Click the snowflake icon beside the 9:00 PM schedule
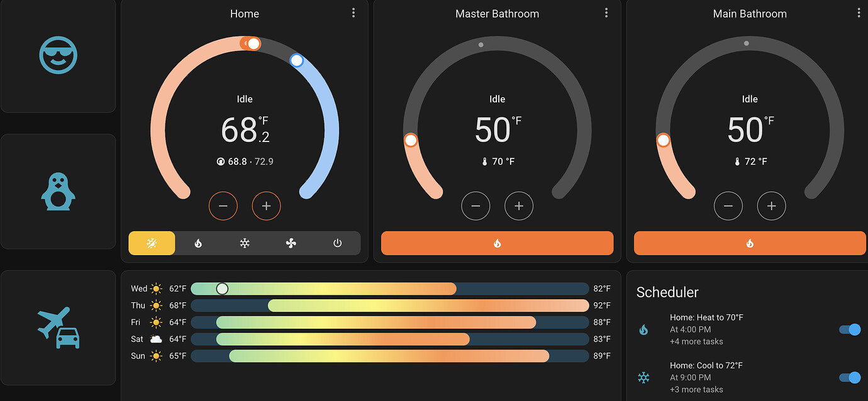The image size is (868, 401). (x=643, y=378)
